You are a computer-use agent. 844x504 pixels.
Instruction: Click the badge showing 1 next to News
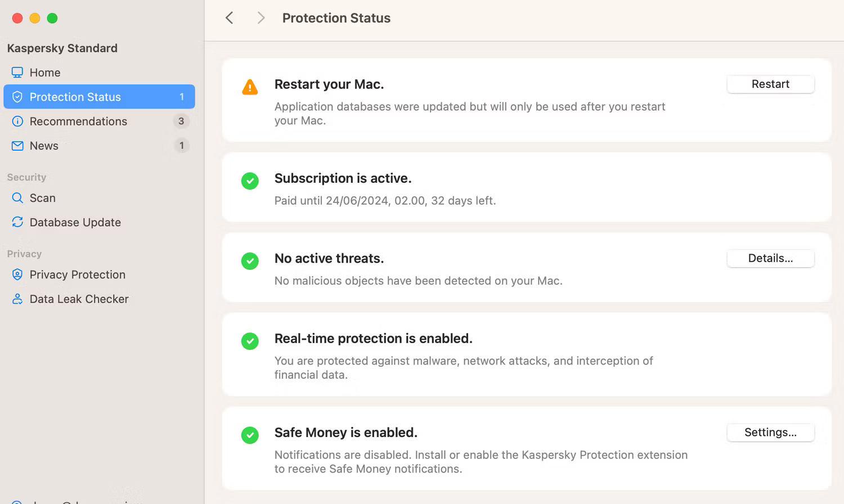[181, 146]
